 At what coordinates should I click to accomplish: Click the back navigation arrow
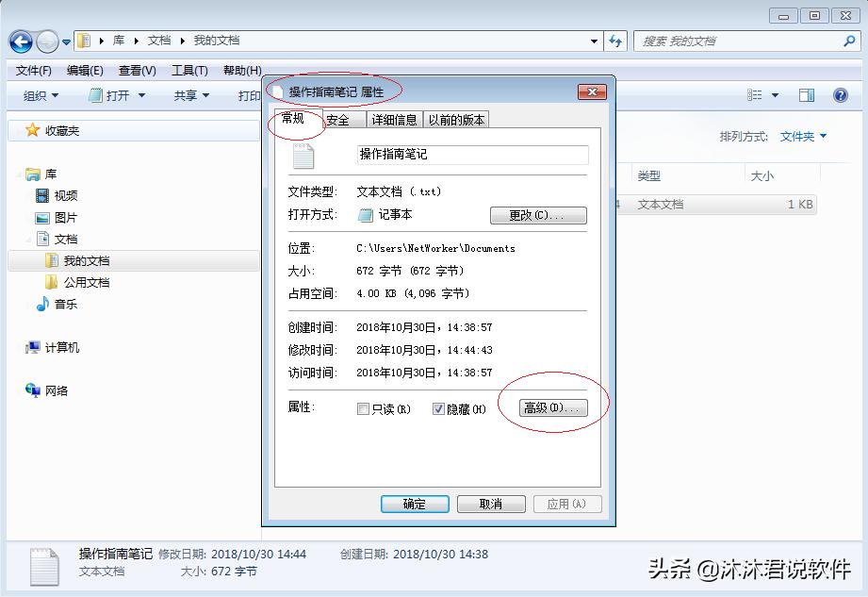point(19,41)
